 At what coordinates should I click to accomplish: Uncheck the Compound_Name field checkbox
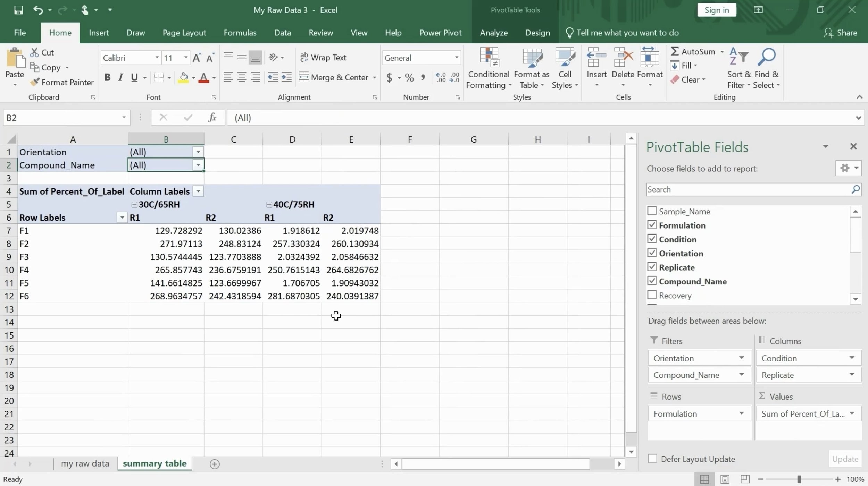coord(652,281)
